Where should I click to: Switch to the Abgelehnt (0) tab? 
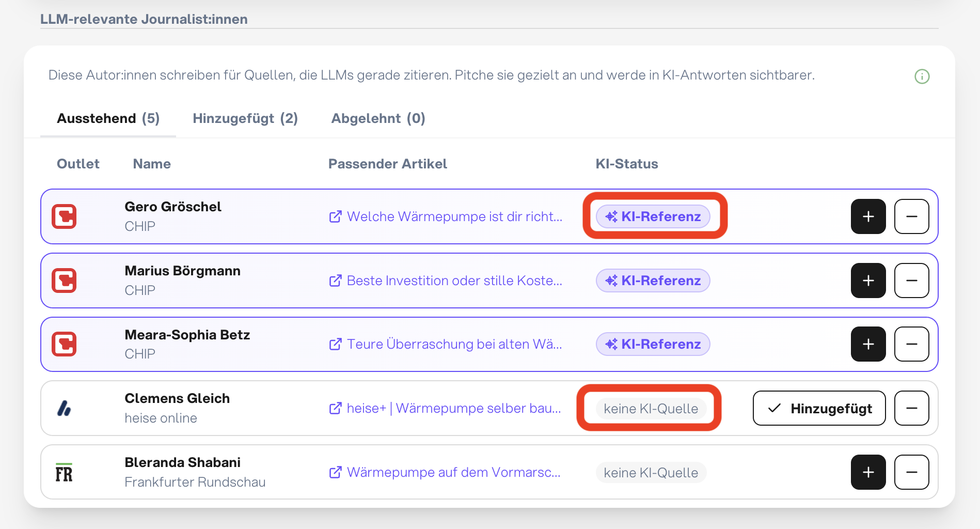click(x=378, y=118)
